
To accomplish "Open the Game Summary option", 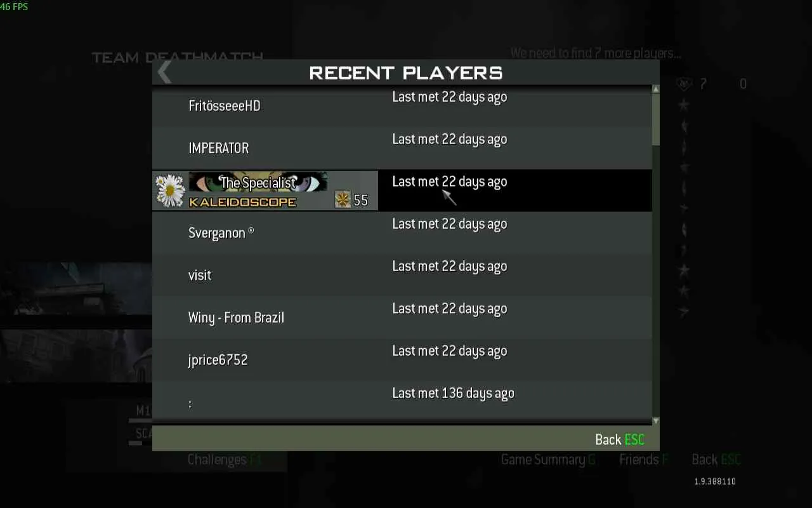I will pyautogui.click(x=548, y=460).
